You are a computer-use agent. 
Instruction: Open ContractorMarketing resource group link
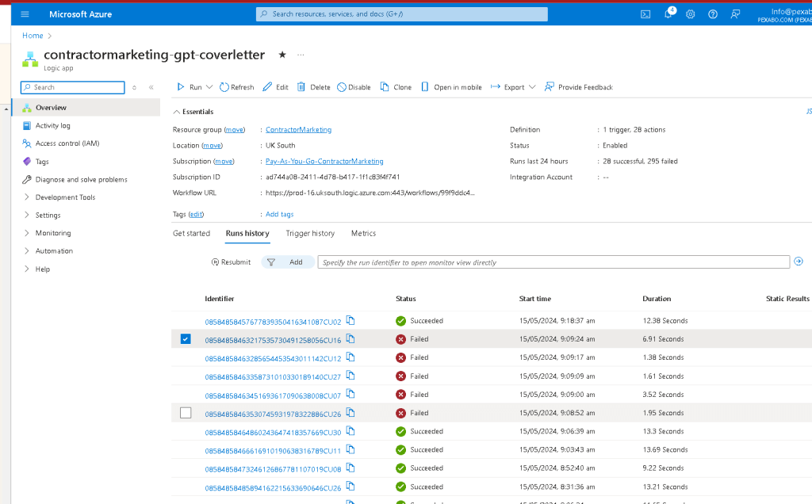point(298,130)
